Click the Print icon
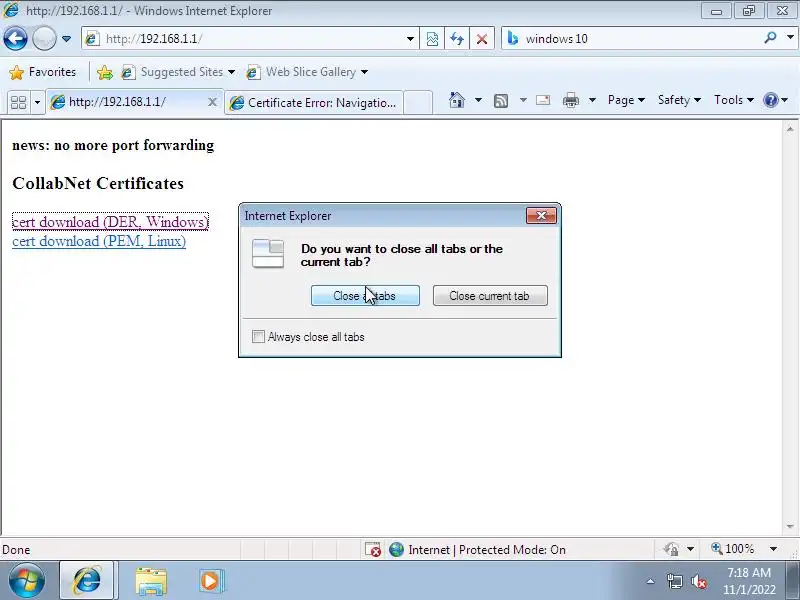The width and height of the screenshot is (800, 600). coord(570,100)
